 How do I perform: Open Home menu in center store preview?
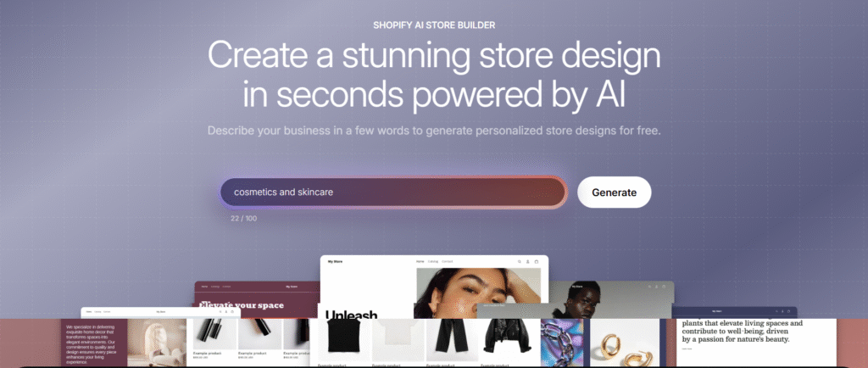tap(420, 261)
